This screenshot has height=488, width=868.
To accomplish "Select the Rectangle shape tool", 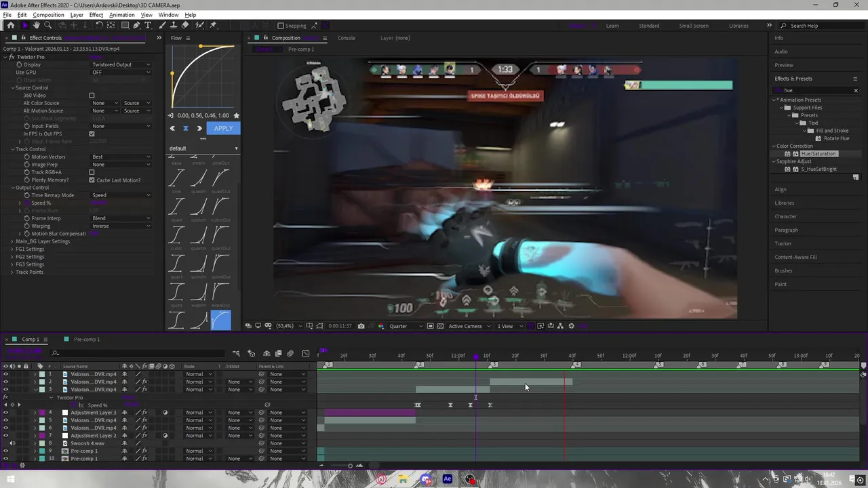I will [x=125, y=25].
